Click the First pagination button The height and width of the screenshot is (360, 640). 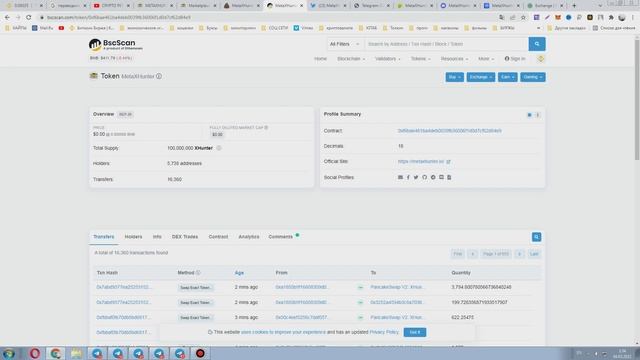(x=458, y=254)
